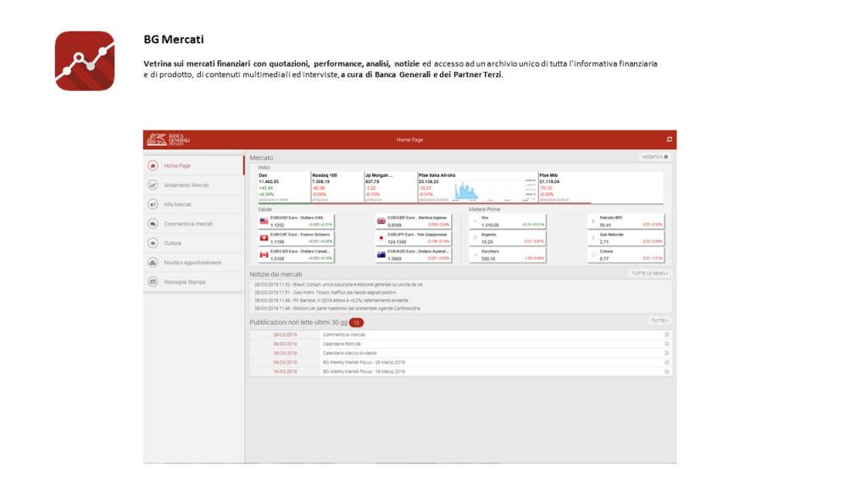868x488 pixels.
Task: Open Novità e Approfondimenti sidebar entry
Action: (193, 263)
